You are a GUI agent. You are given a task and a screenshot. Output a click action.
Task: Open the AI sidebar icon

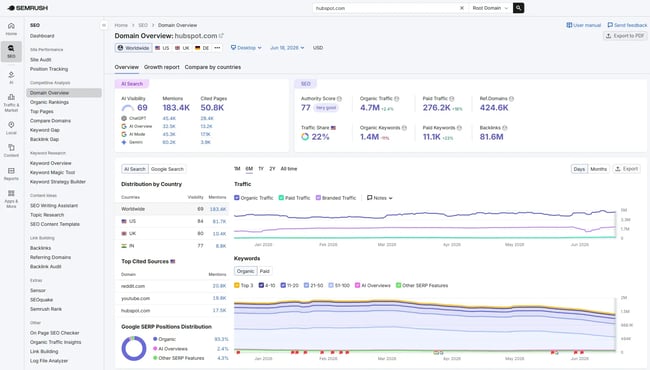(x=11, y=77)
